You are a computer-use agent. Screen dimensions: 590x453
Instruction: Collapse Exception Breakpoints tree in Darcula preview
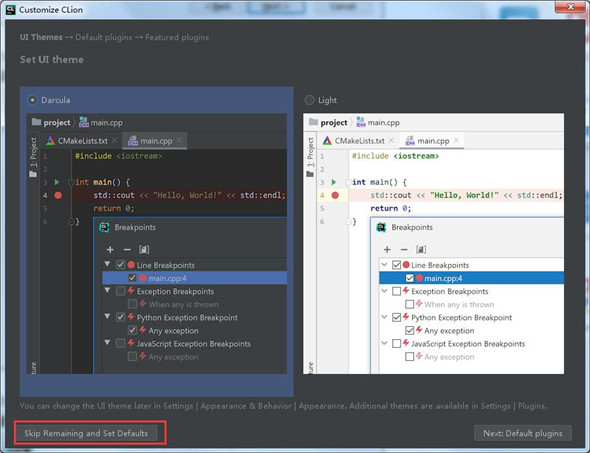pyautogui.click(x=108, y=290)
